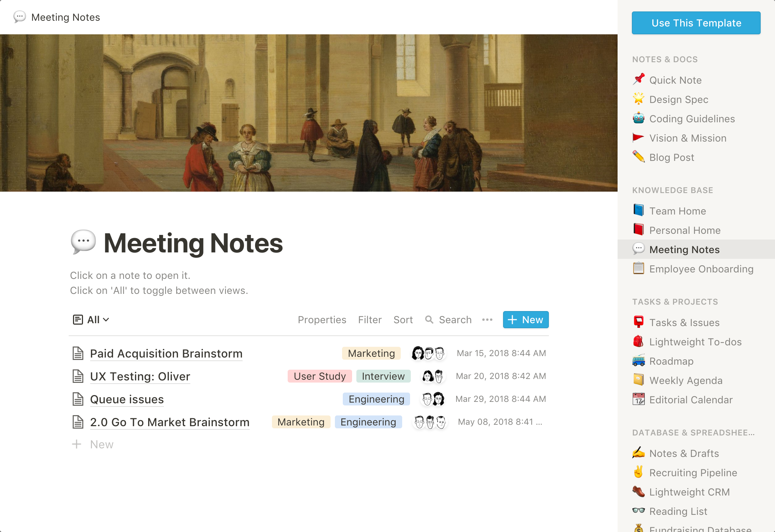
Task: Click the robot icon beside Coding Guidelines
Action: (x=638, y=118)
